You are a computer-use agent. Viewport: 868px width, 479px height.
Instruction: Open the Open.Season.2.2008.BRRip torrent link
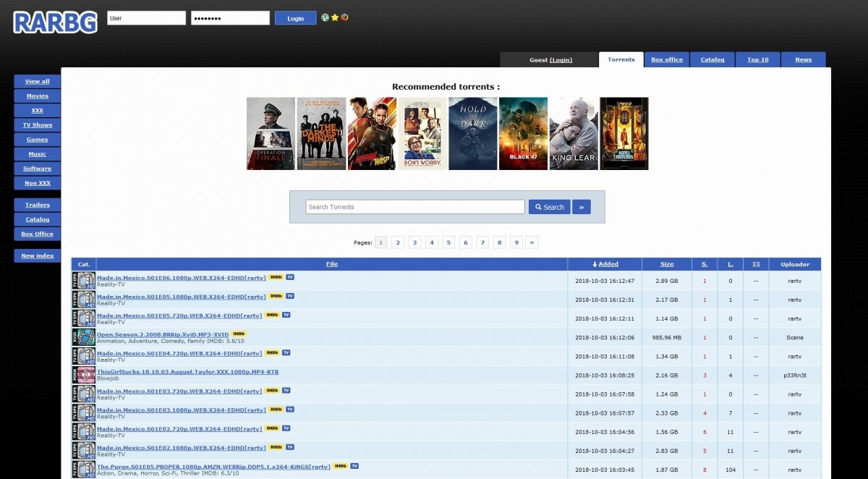163,334
